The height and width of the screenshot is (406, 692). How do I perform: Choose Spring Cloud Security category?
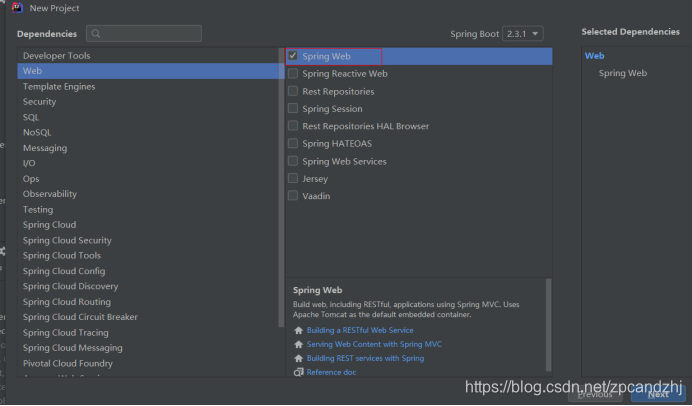(148, 241)
